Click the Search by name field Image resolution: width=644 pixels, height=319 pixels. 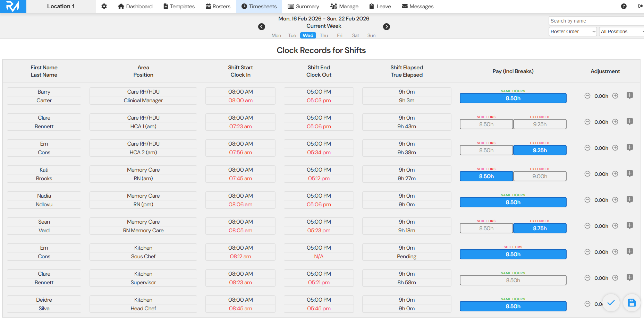click(x=595, y=21)
